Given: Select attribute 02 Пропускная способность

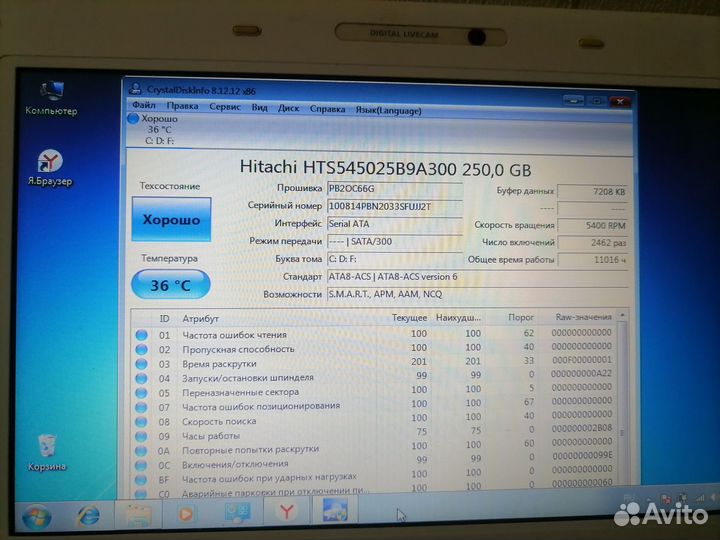Looking at the screenshot, I should click(374, 349).
